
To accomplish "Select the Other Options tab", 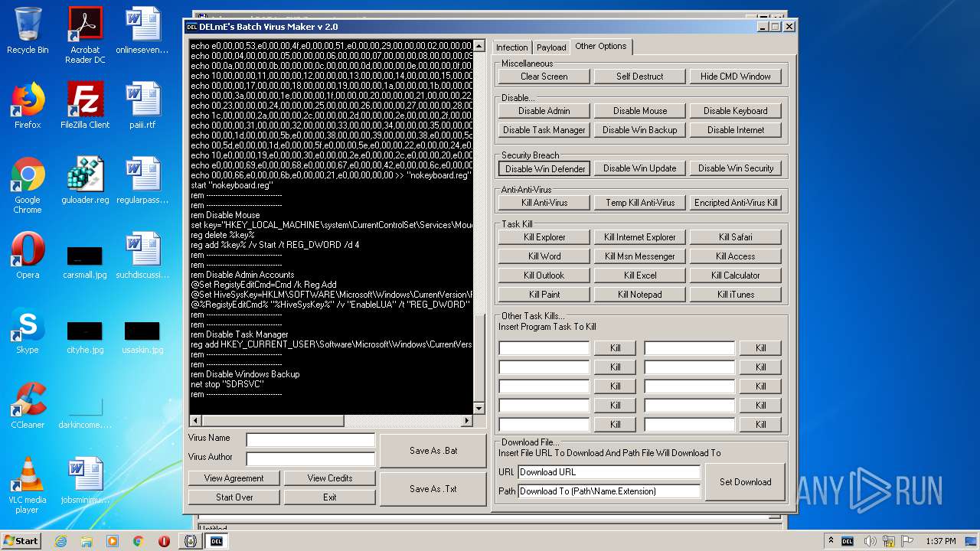I will point(601,46).
